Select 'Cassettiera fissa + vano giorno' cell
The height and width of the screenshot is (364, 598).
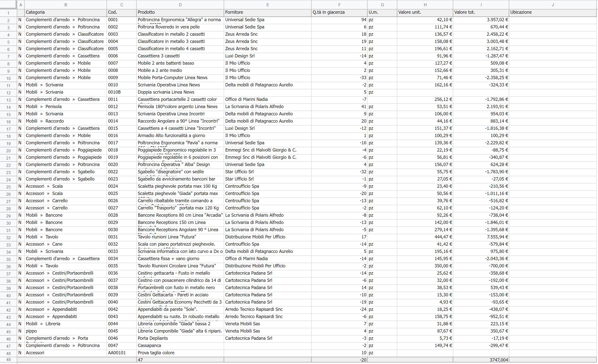[180, 259]
